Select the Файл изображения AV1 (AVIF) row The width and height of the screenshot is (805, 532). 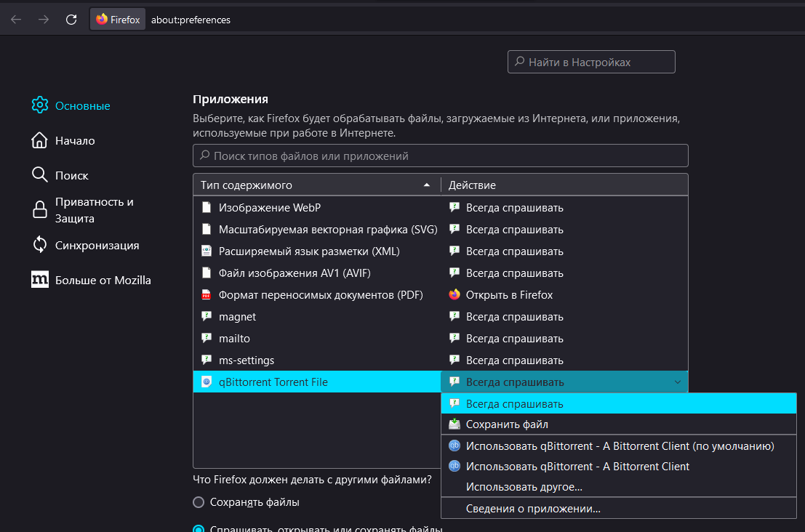(317, 273)
